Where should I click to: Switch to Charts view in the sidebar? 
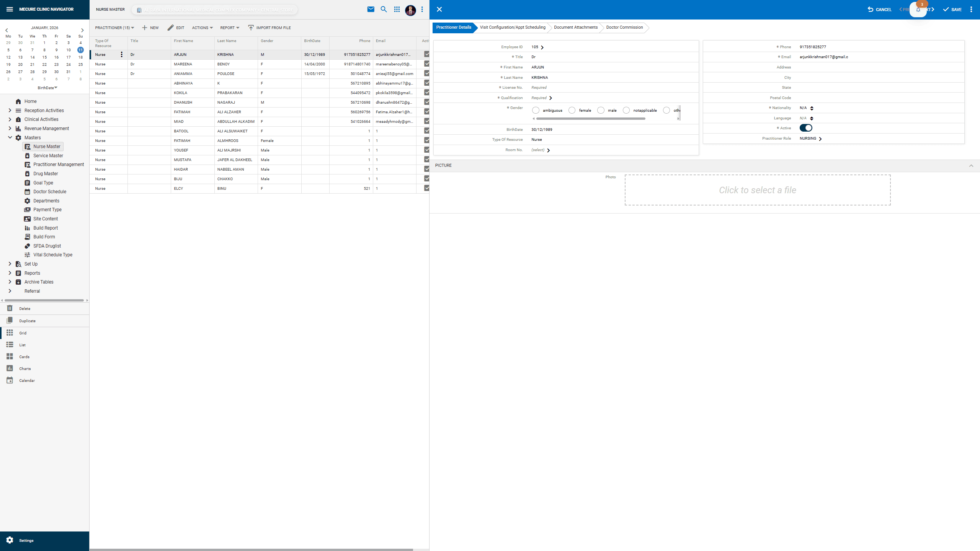(24, 368)
